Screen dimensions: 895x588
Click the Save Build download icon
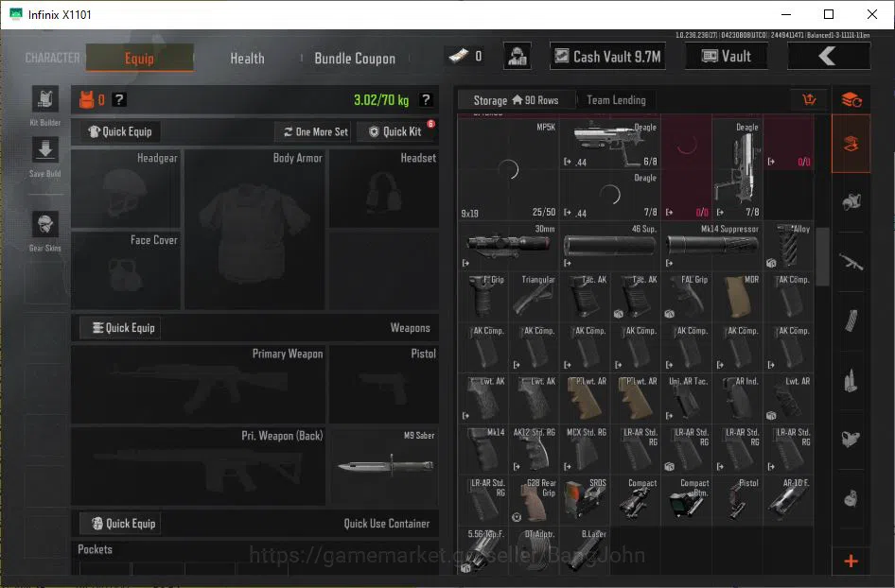45,150
